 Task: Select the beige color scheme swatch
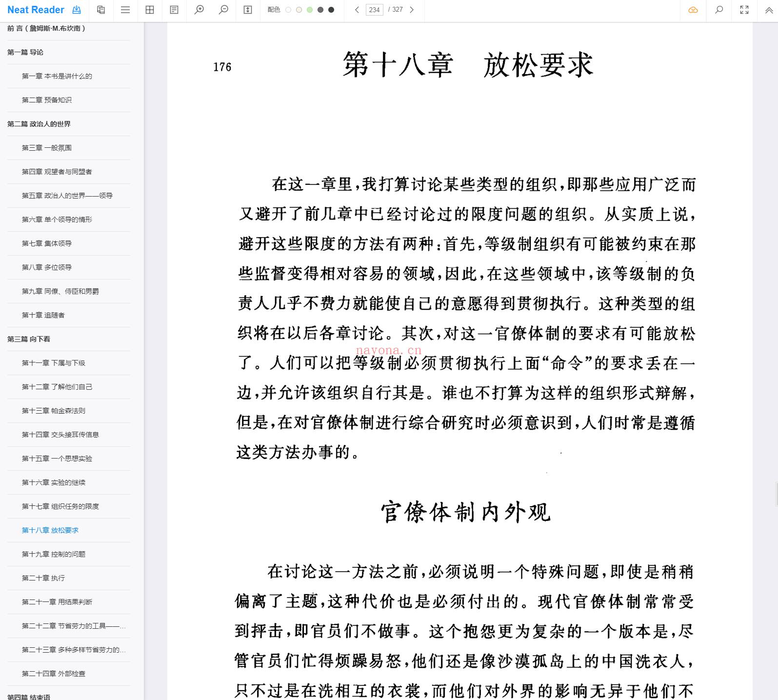click(299, 10)
